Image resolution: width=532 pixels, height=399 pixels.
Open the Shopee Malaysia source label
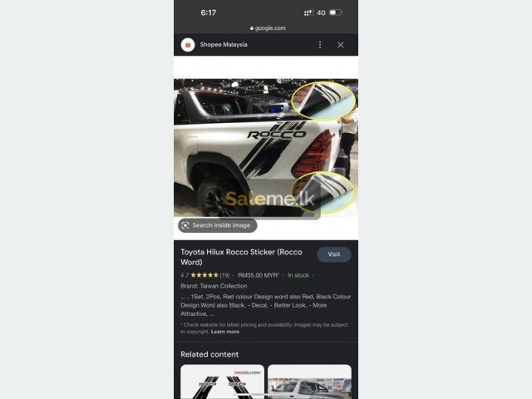point(224,44)
